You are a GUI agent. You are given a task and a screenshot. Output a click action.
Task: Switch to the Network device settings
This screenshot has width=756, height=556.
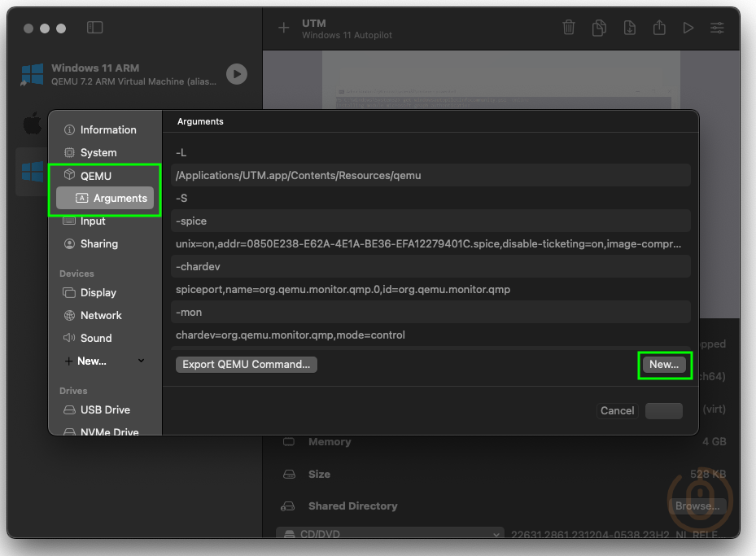point(93,315)
